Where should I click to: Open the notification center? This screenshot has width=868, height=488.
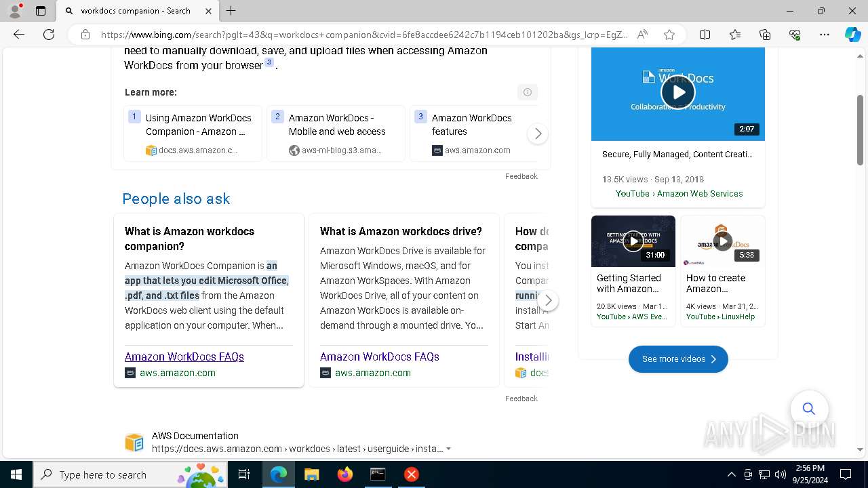(846, 474)
